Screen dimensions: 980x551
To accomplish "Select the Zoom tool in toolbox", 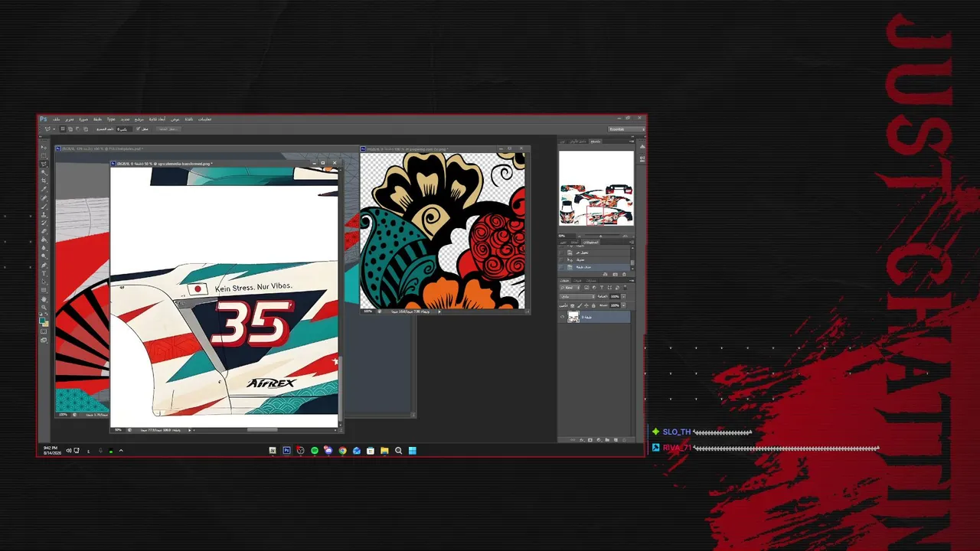I will [x=44, y=307].
